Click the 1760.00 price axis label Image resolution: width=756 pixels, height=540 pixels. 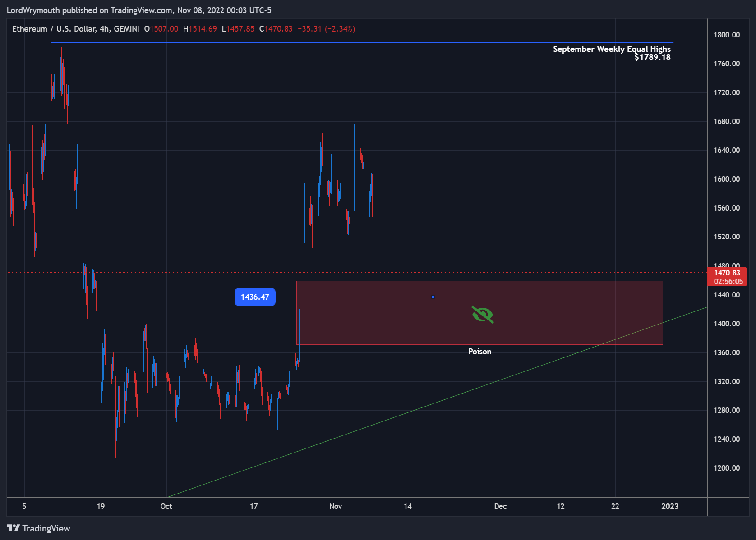[727, 64]
